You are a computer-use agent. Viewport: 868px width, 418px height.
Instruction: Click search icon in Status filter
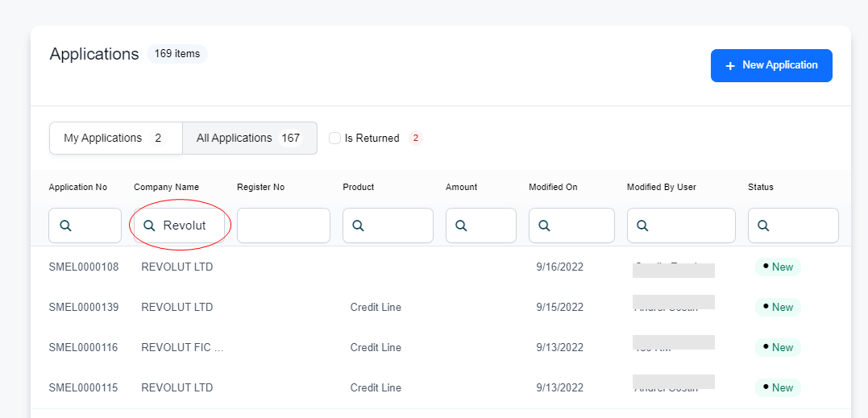764,226
